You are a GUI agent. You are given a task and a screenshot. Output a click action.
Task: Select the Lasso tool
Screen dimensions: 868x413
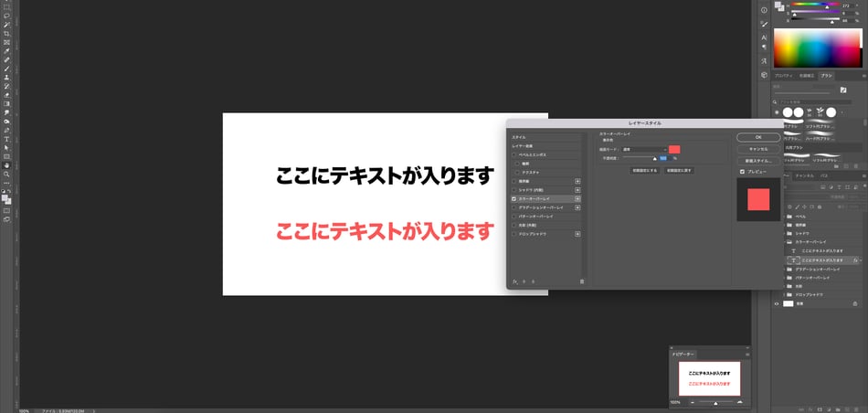click(6, 16)
